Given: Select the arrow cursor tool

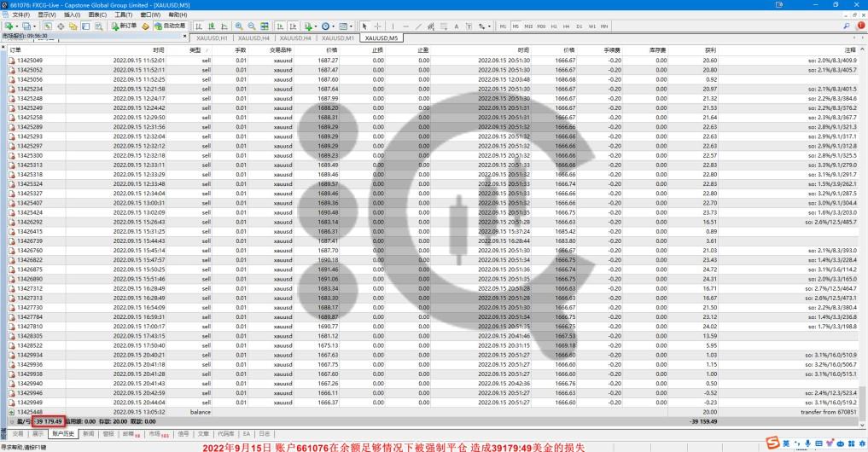Looking at the screenshot, I should (364, 26).
